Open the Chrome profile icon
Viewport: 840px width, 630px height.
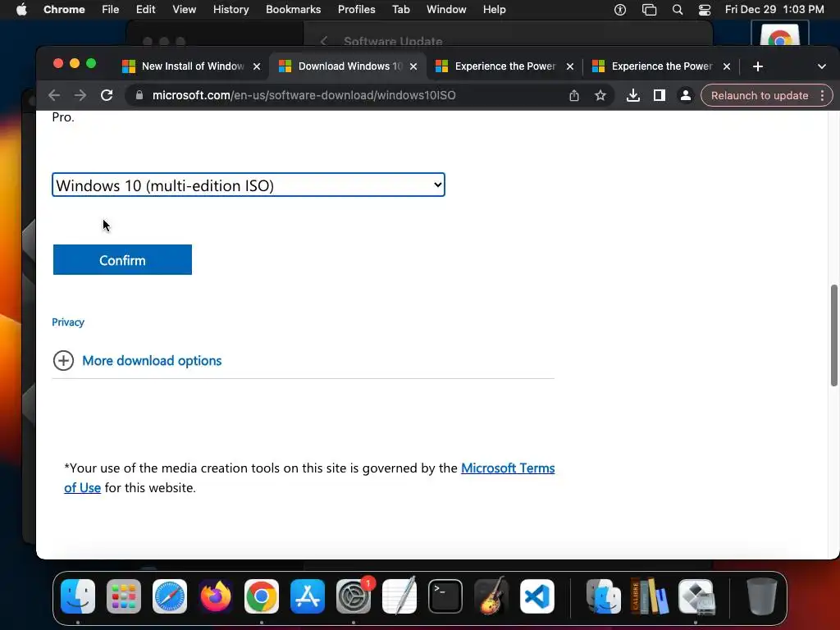click(x=685, y=95)
